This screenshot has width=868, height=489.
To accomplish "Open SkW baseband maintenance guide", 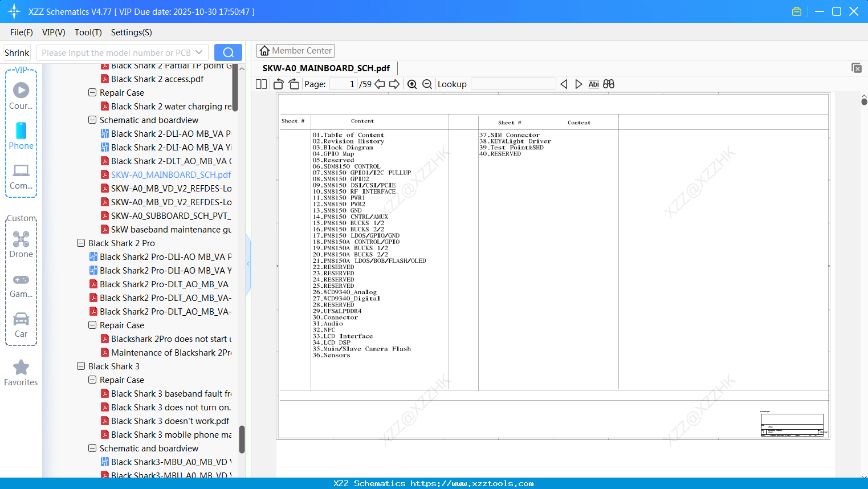I will click(x=166, y=229).
